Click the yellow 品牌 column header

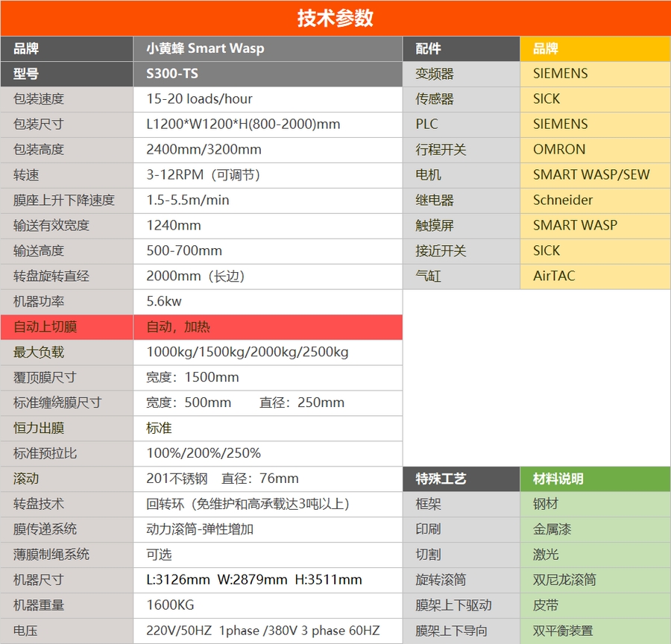tap(595, 48)
